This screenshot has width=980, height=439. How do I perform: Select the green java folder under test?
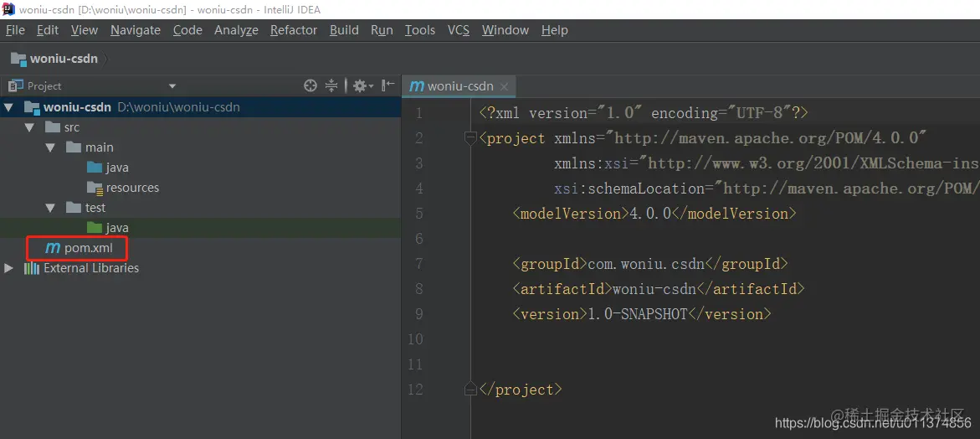(x=117, y=228)
